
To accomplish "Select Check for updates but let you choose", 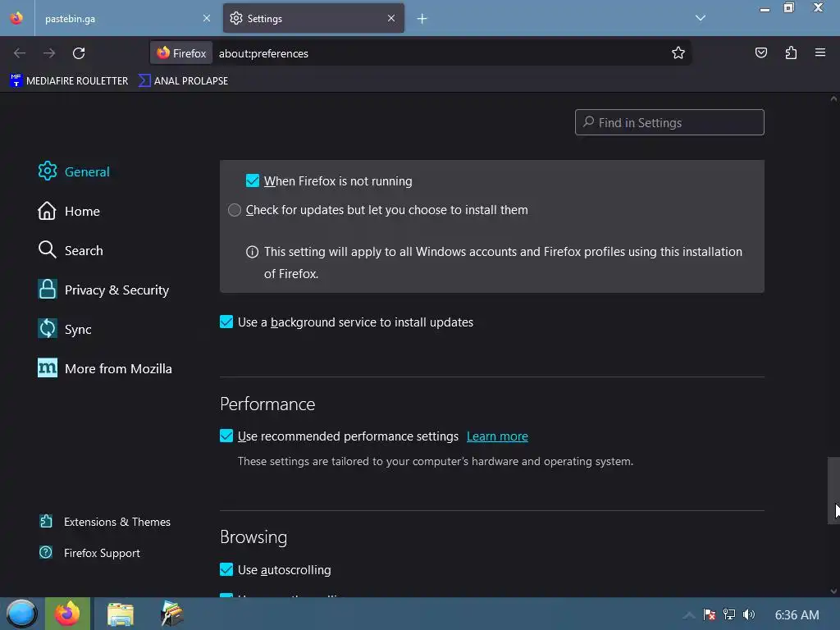I will coord(235,210).
